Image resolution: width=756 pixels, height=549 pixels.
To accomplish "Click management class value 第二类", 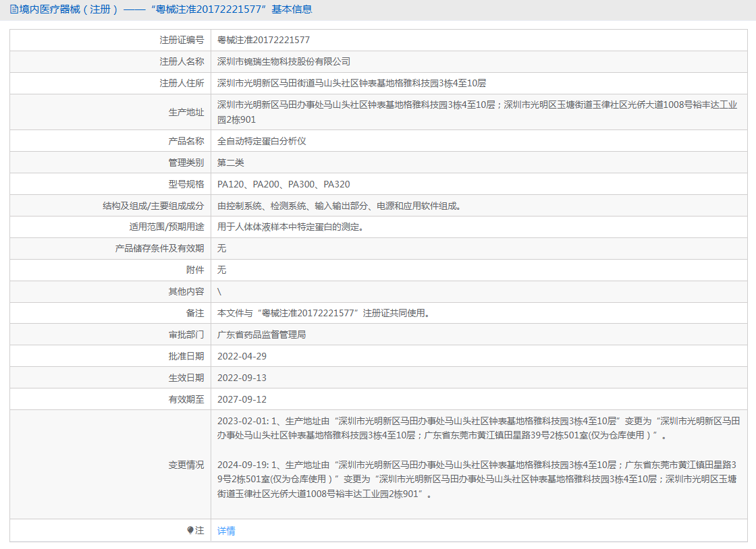I will pos(230,163).
